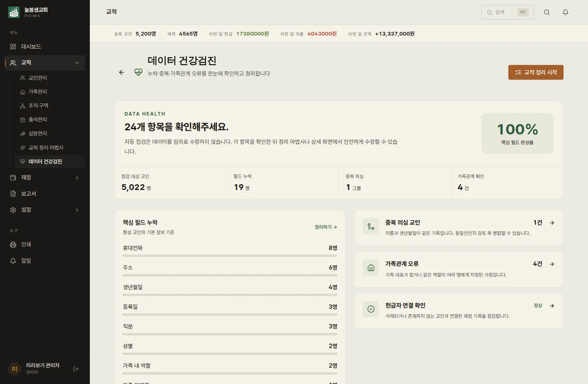Screen dimensions: 588x384
Task: Click the 점검 대상 교인 5,022 stat
Action: tap(171, 183)
